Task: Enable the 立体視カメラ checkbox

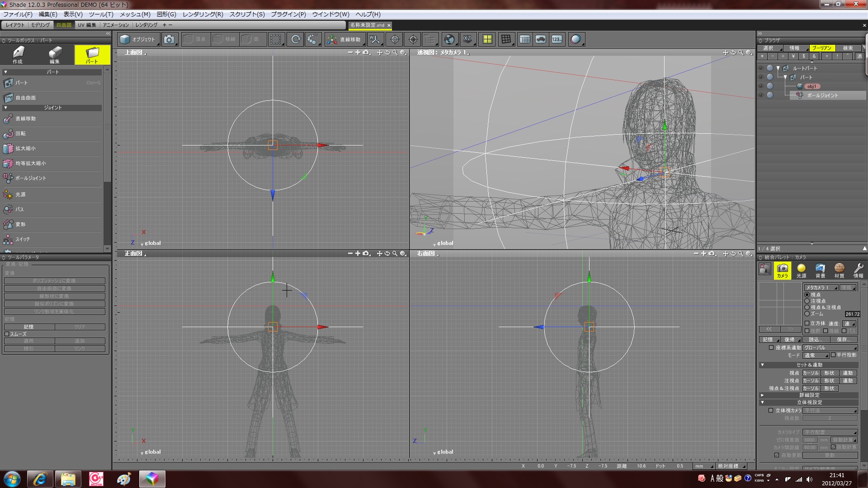Action: click(771, 410)
